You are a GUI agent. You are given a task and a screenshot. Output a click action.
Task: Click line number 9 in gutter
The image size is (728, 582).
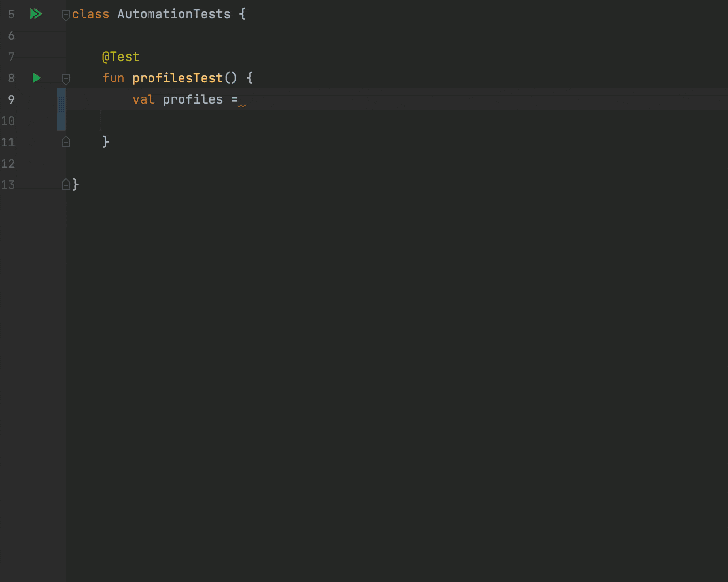pos(11,99)
